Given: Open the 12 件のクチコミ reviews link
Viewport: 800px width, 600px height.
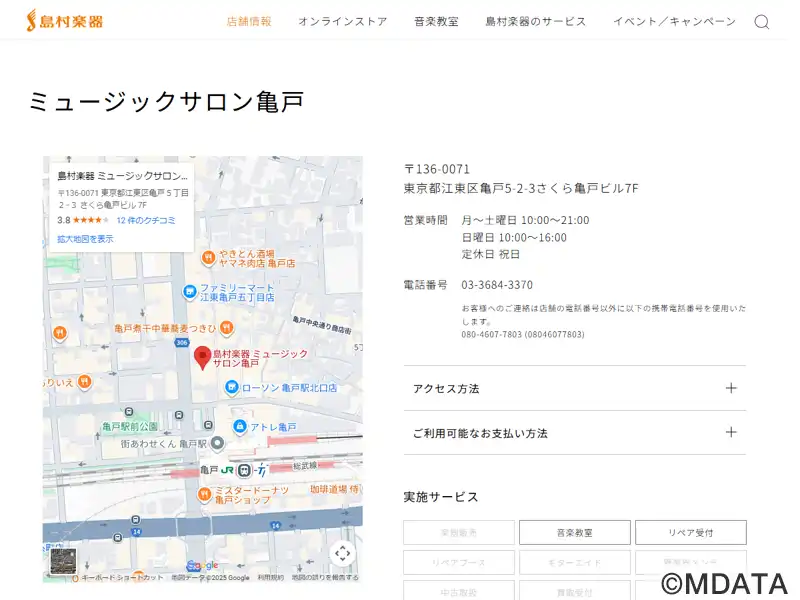Looking at the screenshot, I should pos(146,220).
